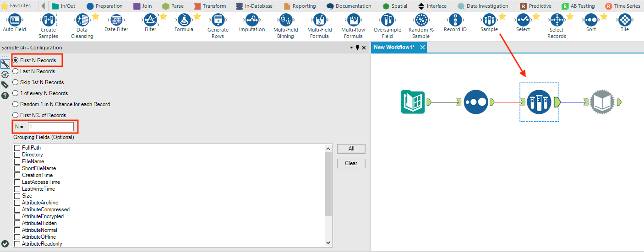
Task: Check the ShortFileName grouping field
Action: click(17, 169)
